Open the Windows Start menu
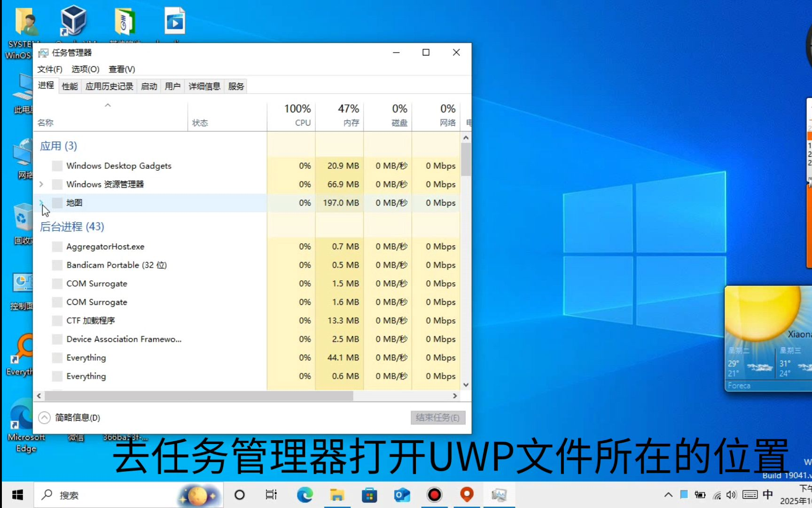 pyautogui.click(x=17, y=495)
